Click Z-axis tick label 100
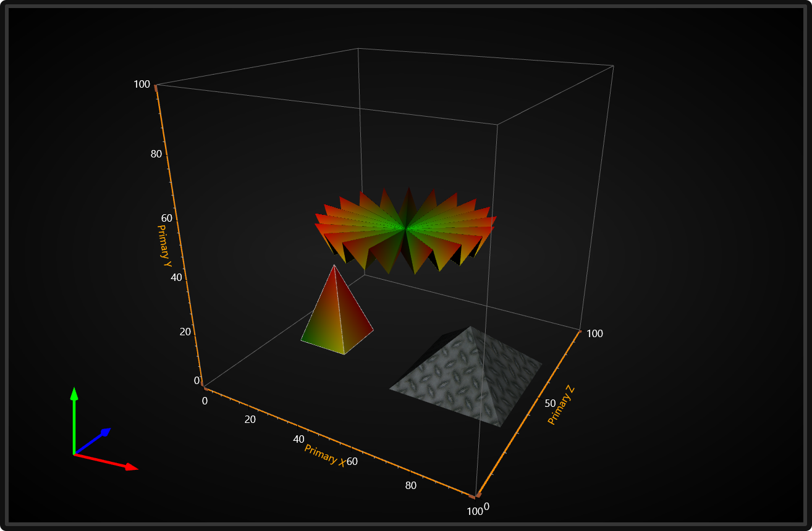 (594, 333)
